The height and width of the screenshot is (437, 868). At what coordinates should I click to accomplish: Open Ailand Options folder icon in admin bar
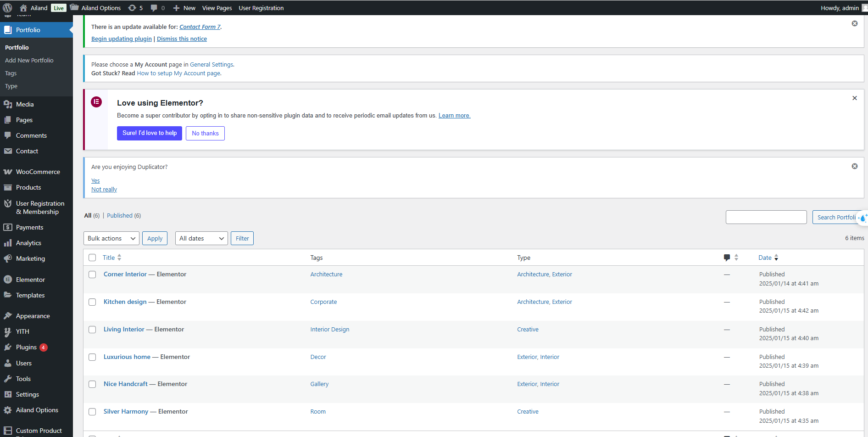point(74,8)
